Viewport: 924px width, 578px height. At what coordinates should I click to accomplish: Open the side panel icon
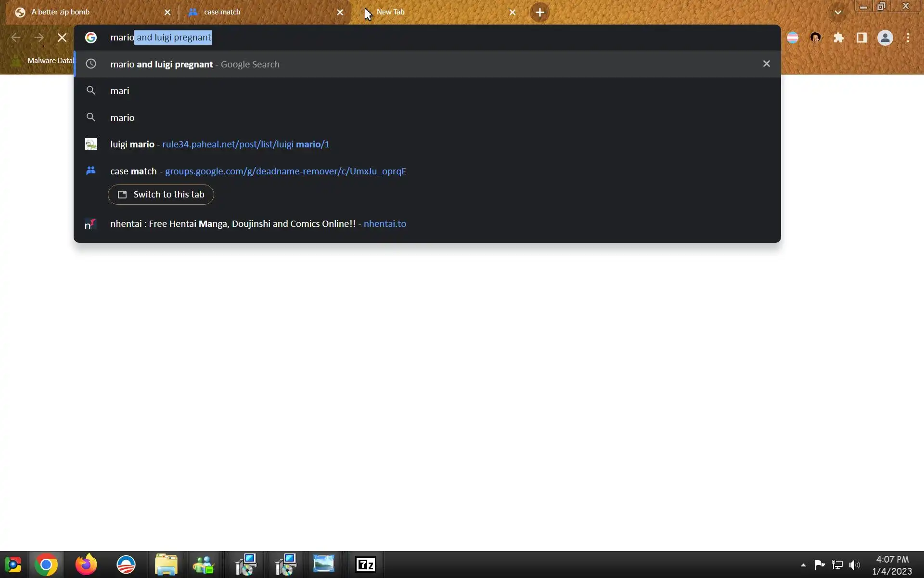(861, 38)
